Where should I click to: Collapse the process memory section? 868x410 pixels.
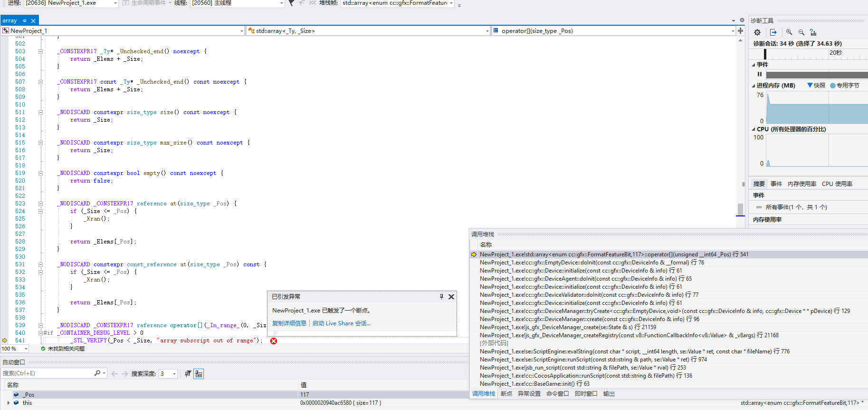pyautogui.click(x=754, y=86)
